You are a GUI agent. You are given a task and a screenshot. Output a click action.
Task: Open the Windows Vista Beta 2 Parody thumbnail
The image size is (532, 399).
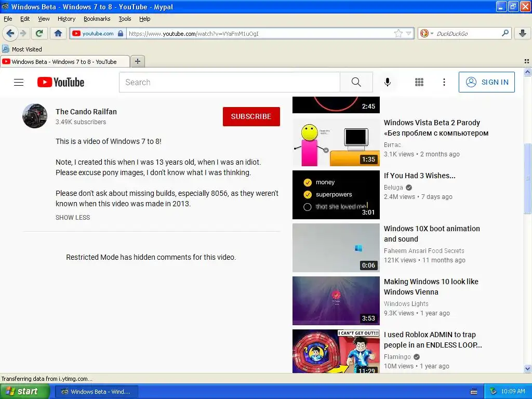point(336,142)
